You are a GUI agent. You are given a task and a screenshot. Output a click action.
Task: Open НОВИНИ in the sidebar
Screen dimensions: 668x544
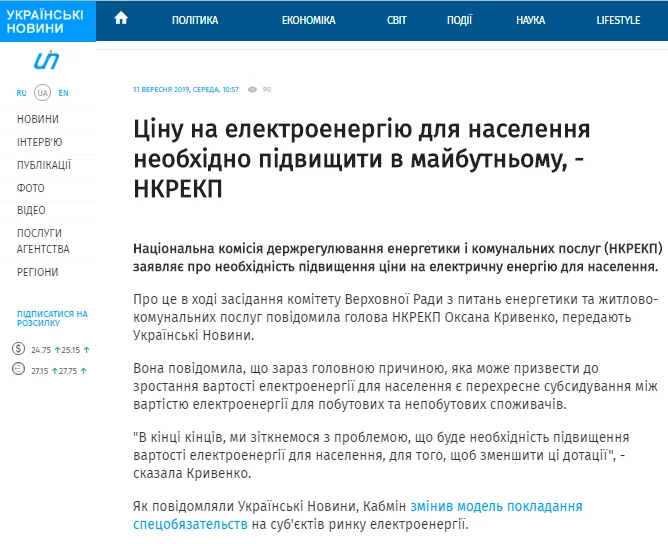(x=38, y=119)
